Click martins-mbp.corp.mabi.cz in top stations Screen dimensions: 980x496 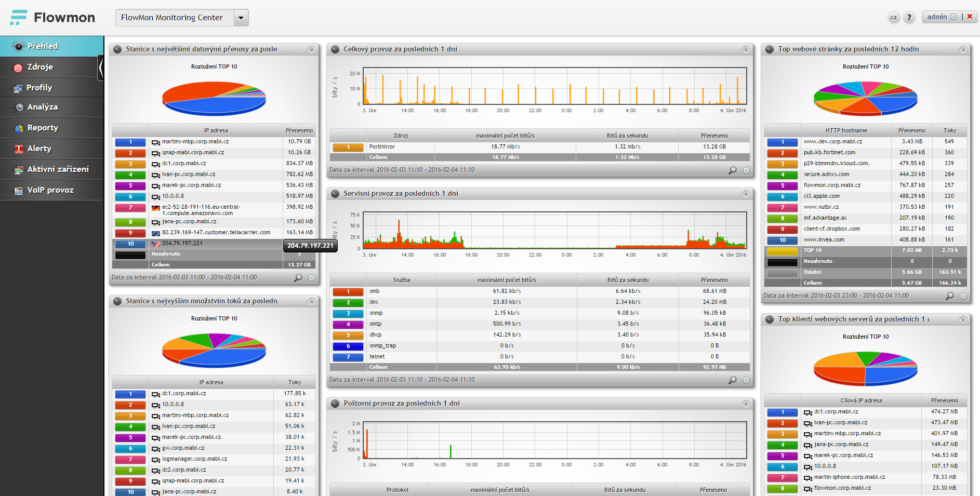click(x=195, y=141)
